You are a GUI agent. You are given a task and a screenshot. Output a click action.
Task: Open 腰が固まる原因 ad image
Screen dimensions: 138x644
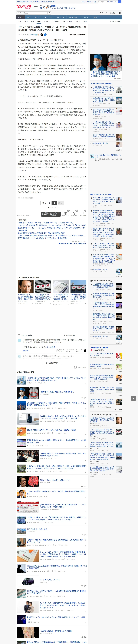[106, 62]
